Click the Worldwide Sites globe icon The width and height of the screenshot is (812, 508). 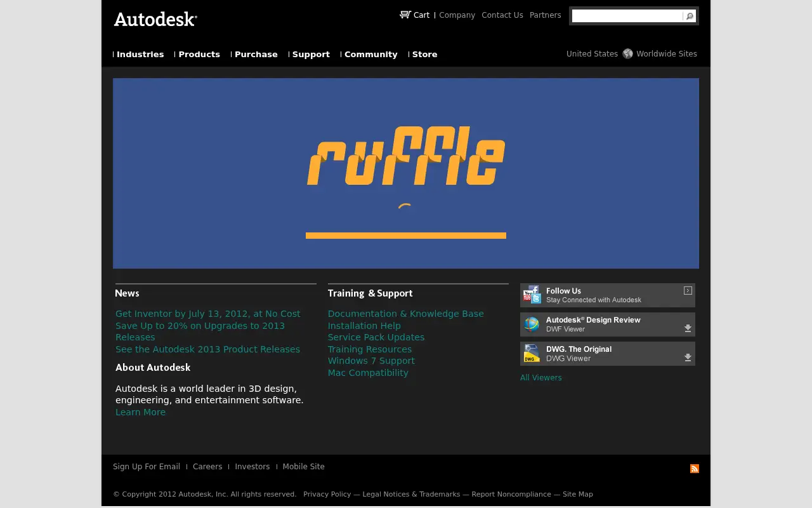[627, 53]
